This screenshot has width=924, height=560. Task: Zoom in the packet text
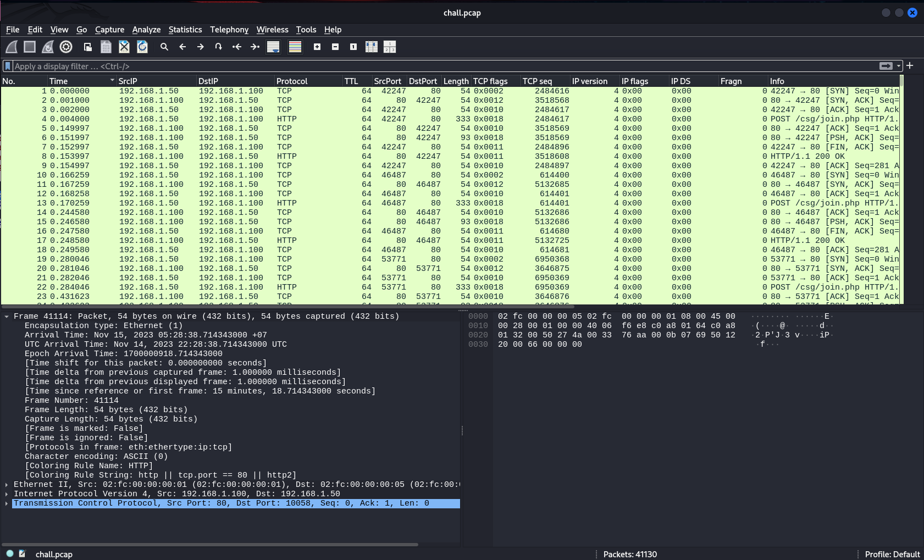click(x=317, y=47)
